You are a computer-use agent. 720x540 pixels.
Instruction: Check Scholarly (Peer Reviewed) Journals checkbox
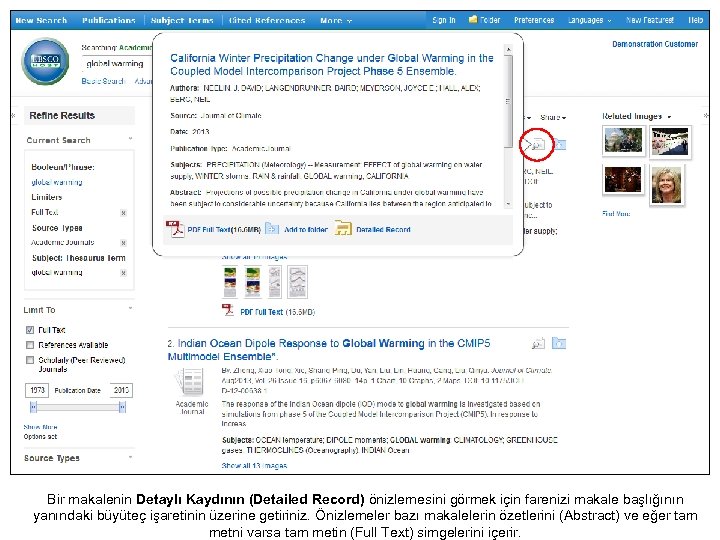point(30,360)
